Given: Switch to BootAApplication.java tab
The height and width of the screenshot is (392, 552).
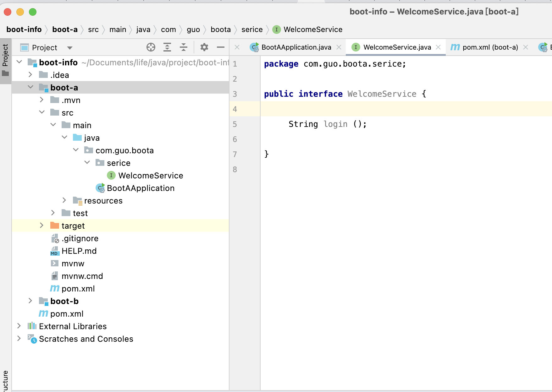Looking at the screenshot, I should coord(296,47).
